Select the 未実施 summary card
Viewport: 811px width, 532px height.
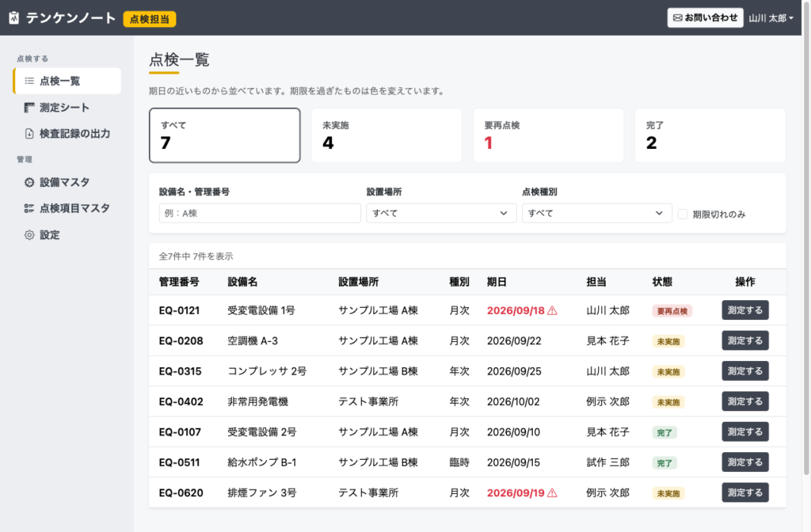pyautogui.click(x=386, y=135)
